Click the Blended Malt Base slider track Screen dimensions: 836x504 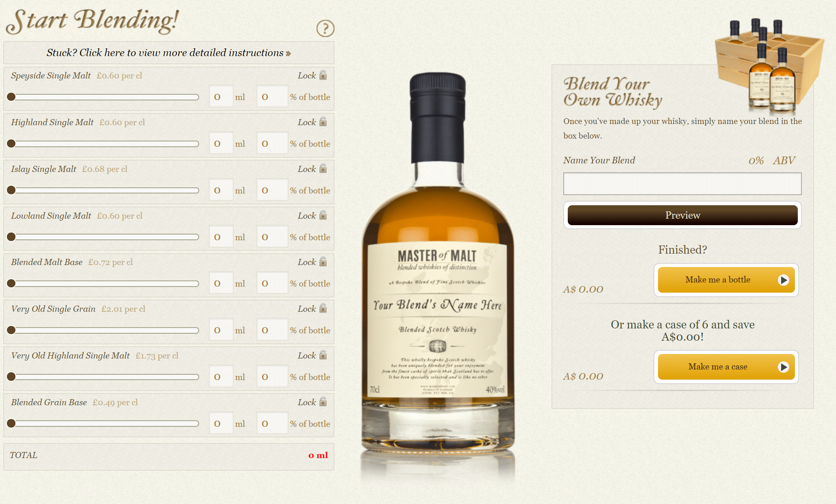[x=103, y=283]
